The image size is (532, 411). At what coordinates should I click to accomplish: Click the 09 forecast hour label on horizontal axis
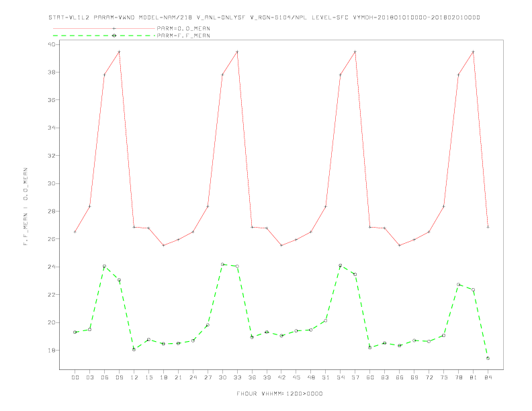click(119, 377)
